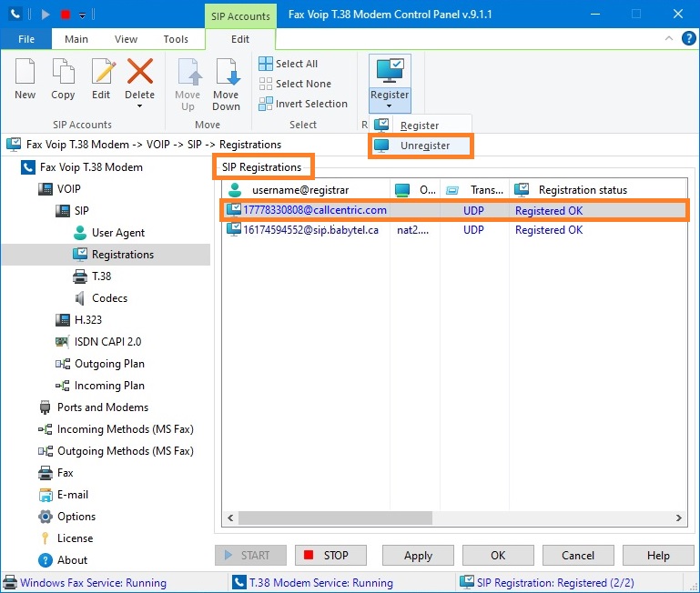Sort by Registration status column header
The width and height of the screenshot is (700, 593).
[598, 190]
